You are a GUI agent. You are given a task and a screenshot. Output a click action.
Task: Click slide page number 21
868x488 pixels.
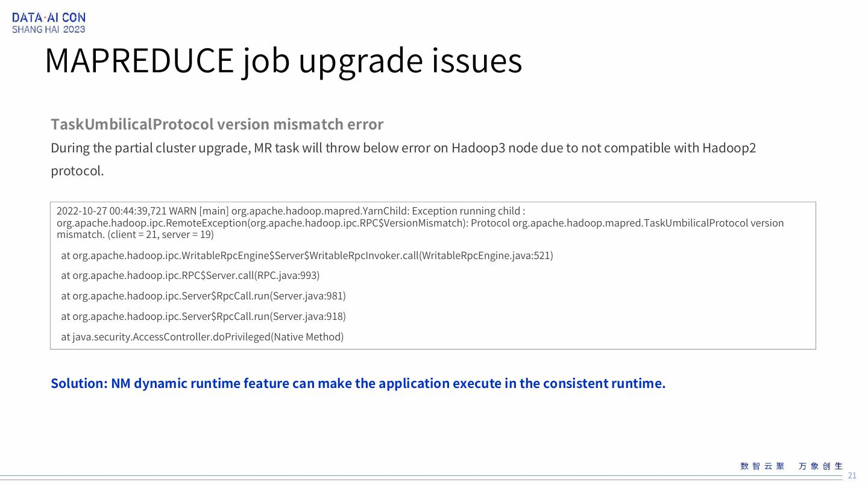pyautogui.click(x=852, y=475)
